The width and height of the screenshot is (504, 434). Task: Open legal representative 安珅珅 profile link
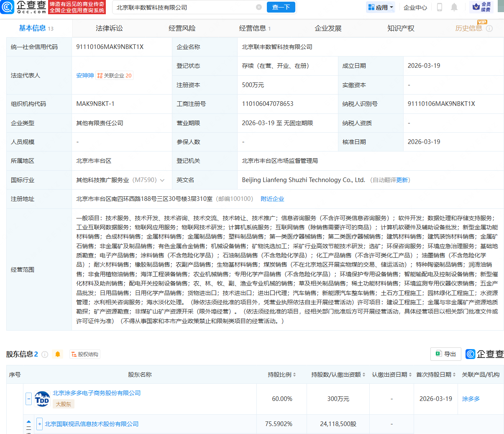pos(85,75)
